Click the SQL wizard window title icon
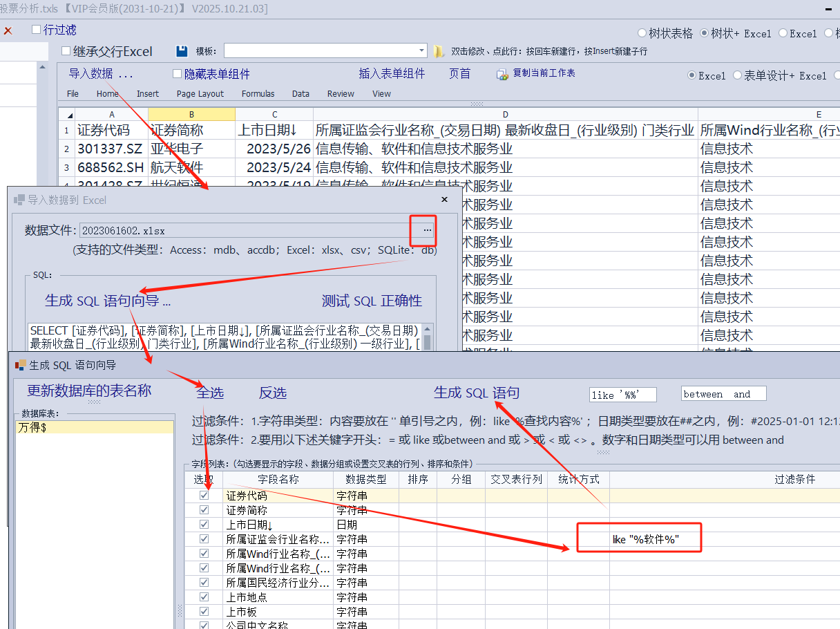 [19, 365]
